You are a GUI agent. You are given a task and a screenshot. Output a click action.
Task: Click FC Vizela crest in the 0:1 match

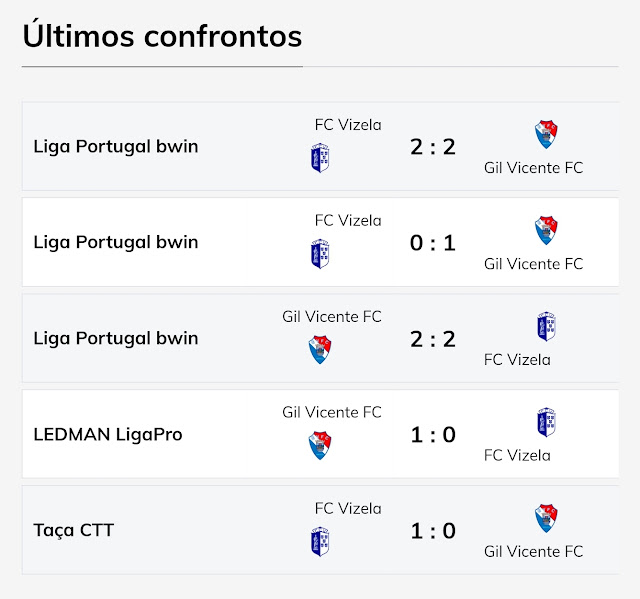(319, 255)
